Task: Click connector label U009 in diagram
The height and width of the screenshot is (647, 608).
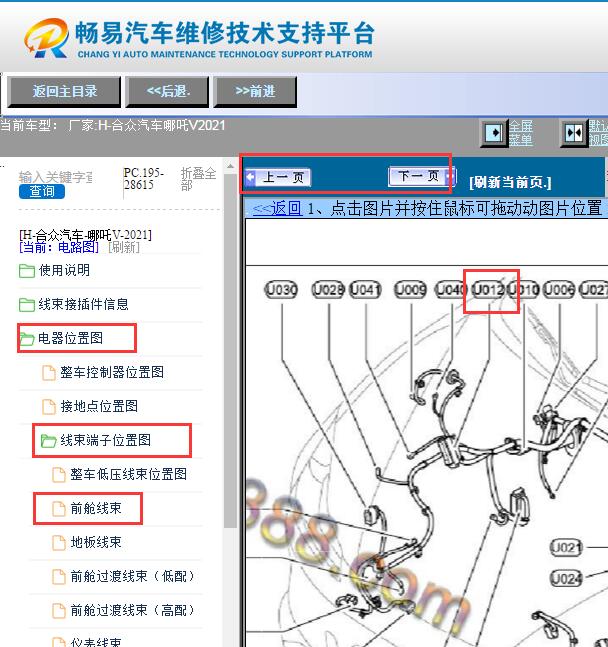Action: point(411,290)
